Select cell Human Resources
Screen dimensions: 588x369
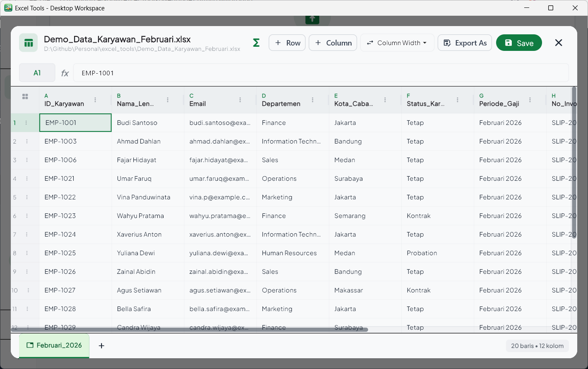(x=293, y=253)
